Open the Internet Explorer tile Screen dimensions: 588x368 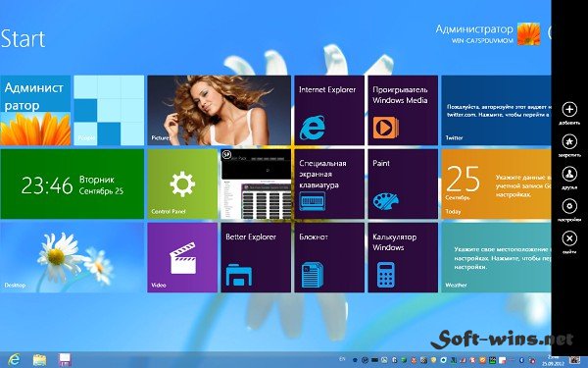(x=329, y=110)
